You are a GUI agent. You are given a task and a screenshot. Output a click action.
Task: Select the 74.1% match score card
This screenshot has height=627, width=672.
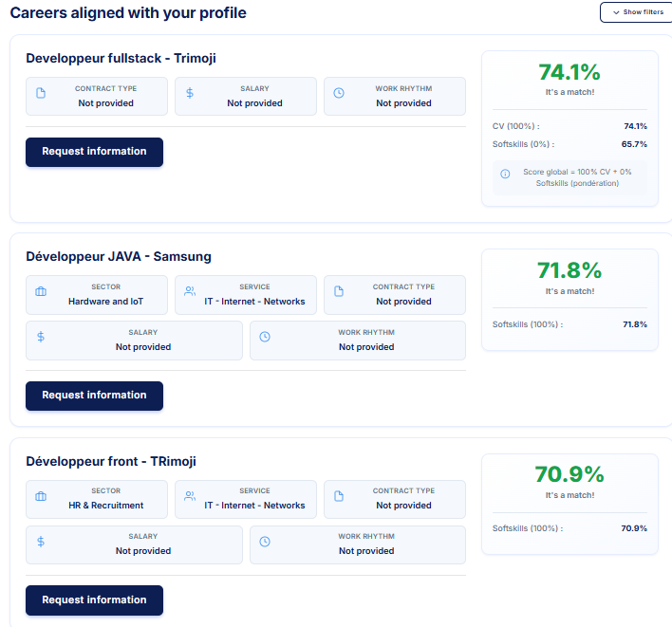pyautogui.click(x=569, y=128)
